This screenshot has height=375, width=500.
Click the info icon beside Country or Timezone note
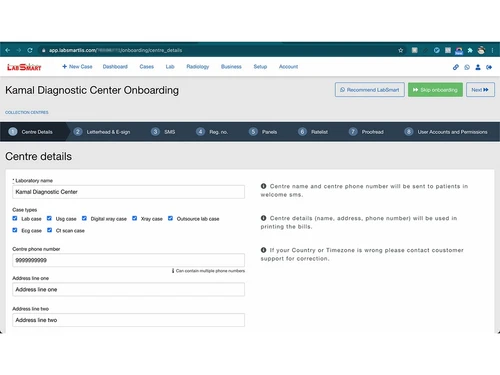pyautogui.click(x=263, y=250)
